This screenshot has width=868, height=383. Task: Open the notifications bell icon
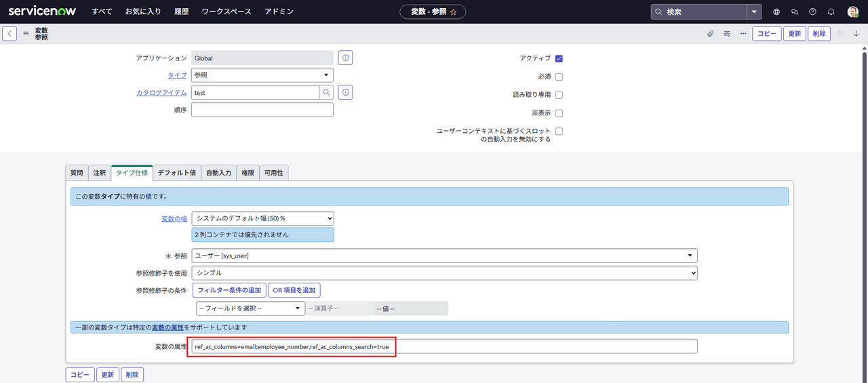[x=831, y=12]
